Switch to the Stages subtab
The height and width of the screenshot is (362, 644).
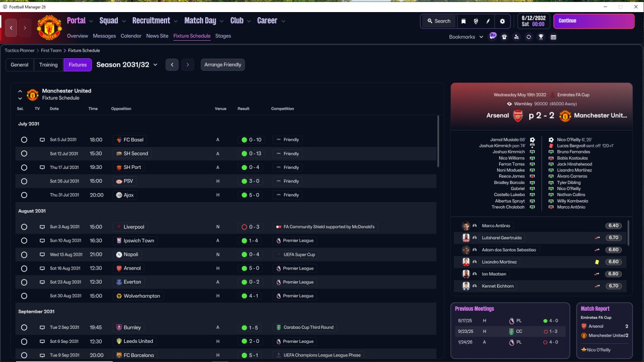[223, 36]
